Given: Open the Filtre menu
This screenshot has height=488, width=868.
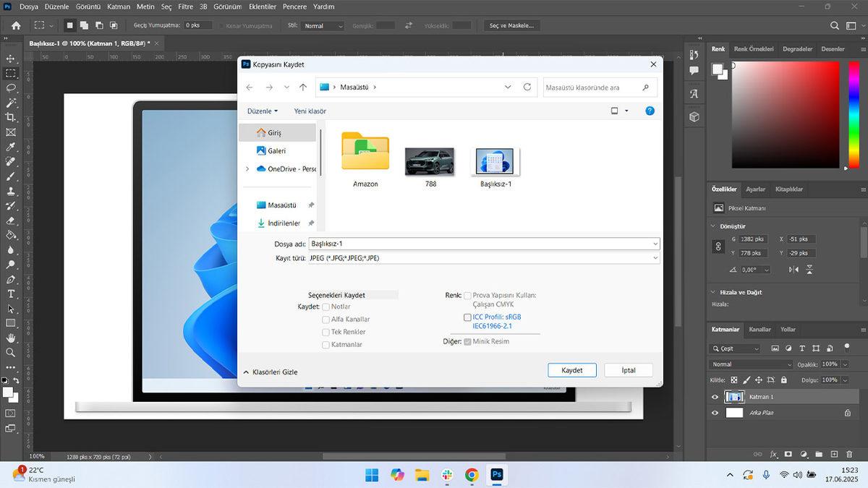Looking at the screenshot, I should coord(186,7).
